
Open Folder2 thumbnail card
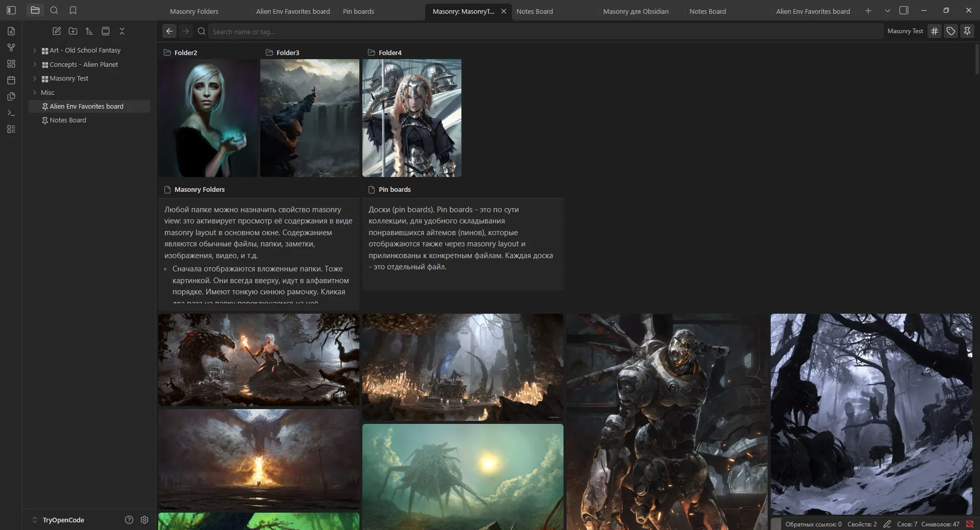pyautogui.click(x=208, y=118)
